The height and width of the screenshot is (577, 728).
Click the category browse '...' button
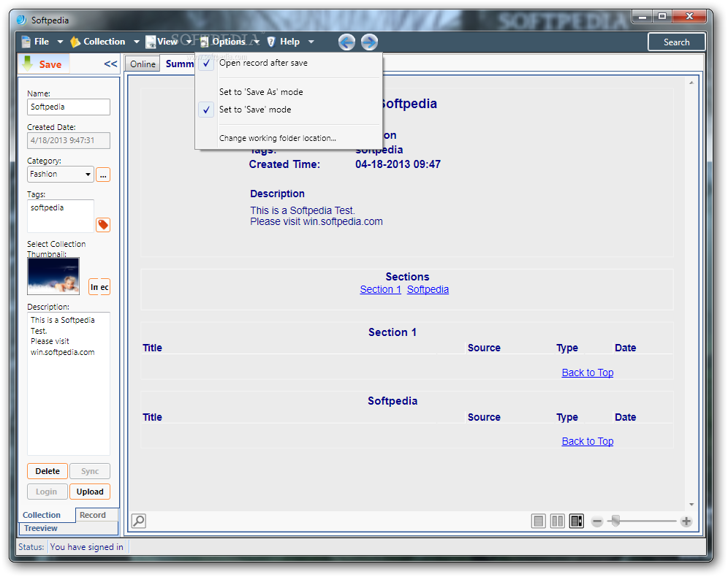[x=103, y=175]
